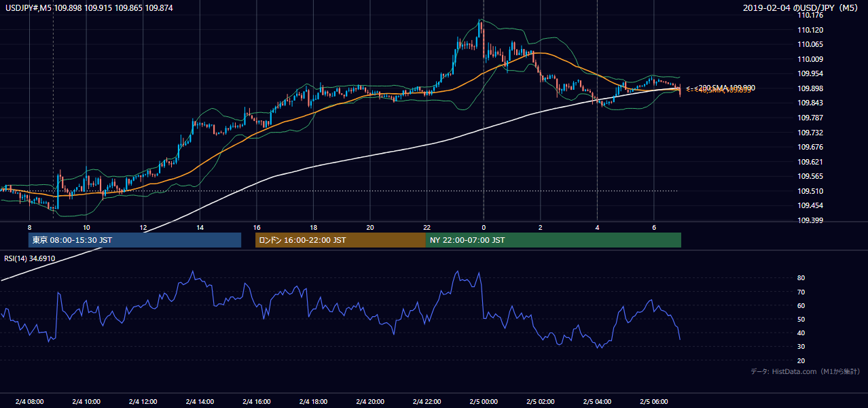Screen dimensions: 868x408
Task: Click the 2/5 06:00 date label
Action: click(x=653, y=401)
